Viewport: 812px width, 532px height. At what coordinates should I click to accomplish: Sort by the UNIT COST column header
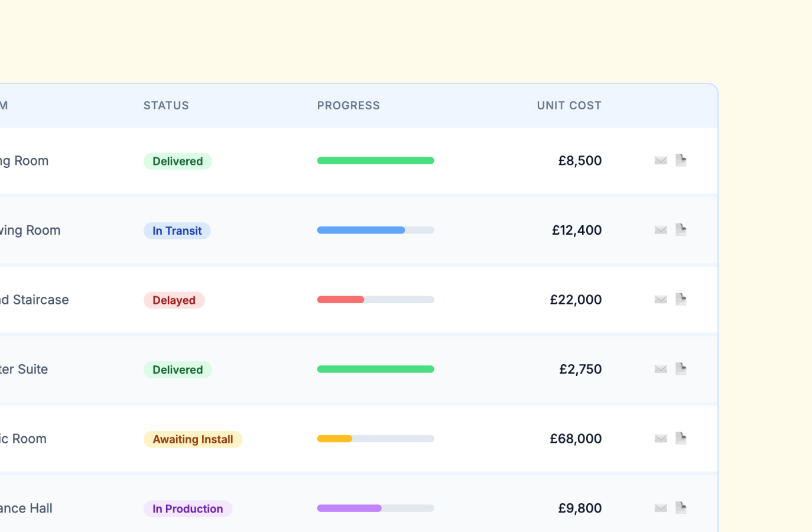(569, 105)
